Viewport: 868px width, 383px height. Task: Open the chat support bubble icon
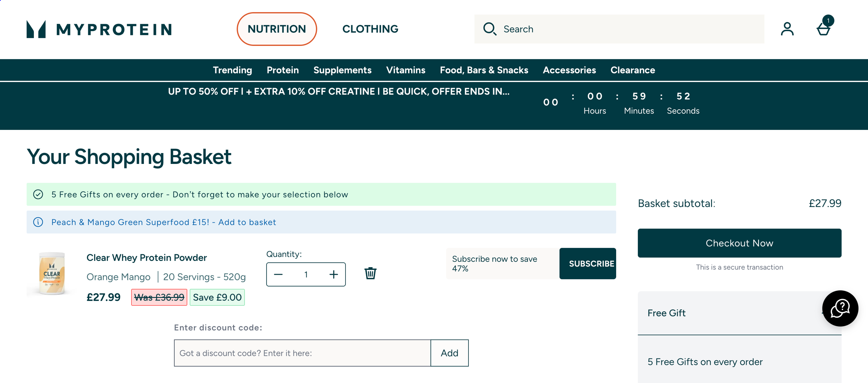840,309
